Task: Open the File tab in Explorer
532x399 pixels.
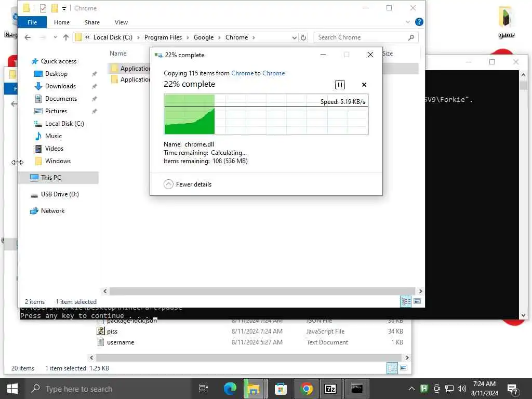Action: 32,22
